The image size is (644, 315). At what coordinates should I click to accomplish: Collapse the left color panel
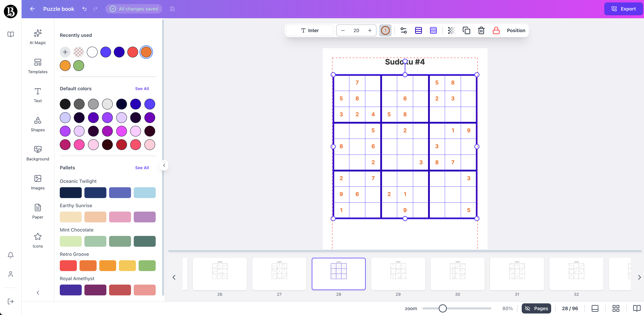click(x=164, y=165)
